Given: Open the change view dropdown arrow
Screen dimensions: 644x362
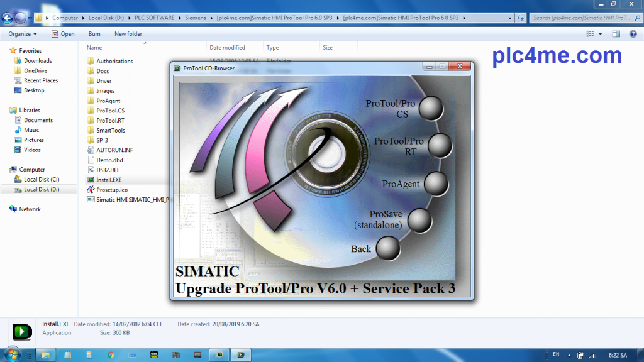Looking at the screenshot, I should pyautogui.click(x=601, y=34).
